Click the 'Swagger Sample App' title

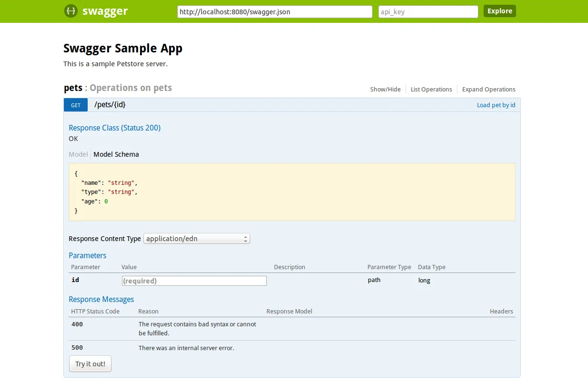click(x=123, y=48)
